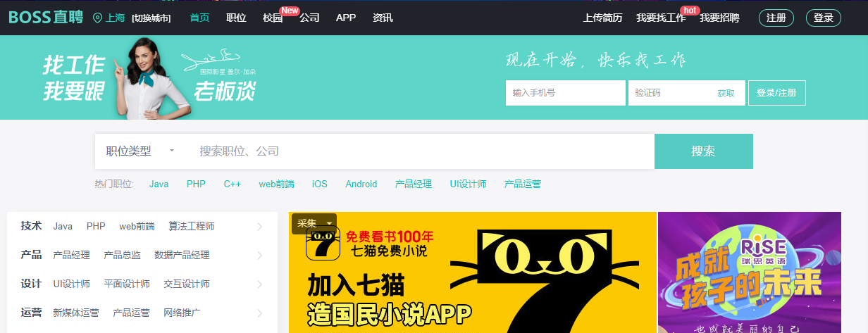Select hot job PHP below search
868x333 pixels.
(197, 184)
